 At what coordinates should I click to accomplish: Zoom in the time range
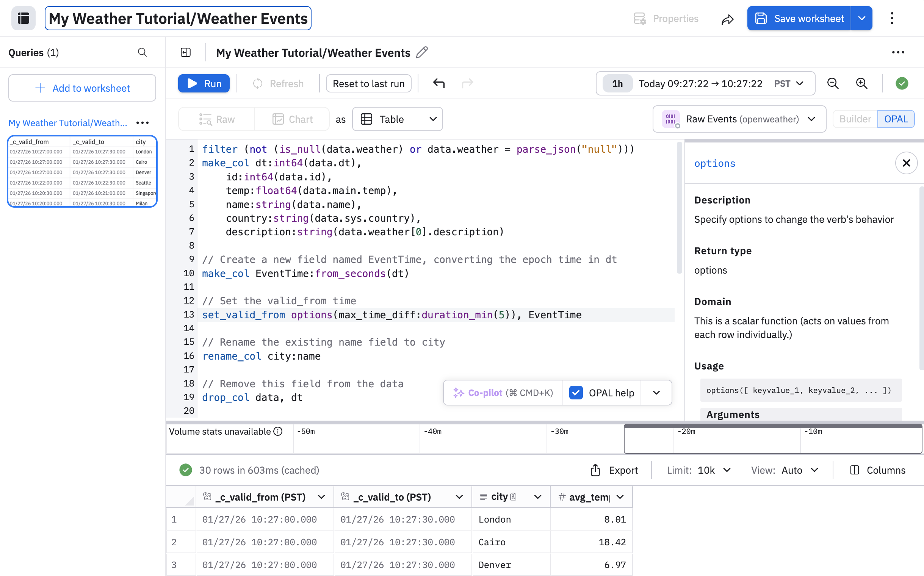click(x=861, y=83)
